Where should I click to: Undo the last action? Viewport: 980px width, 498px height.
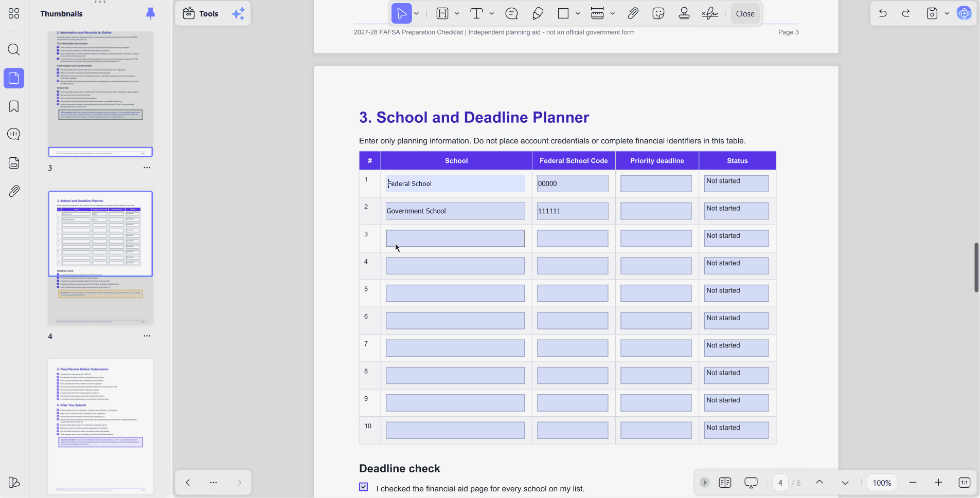883,13
